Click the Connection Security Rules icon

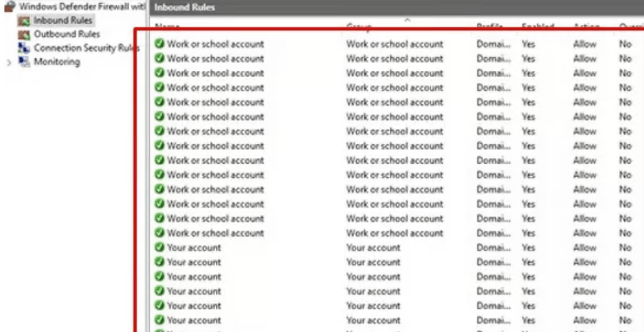coord(24,48)
